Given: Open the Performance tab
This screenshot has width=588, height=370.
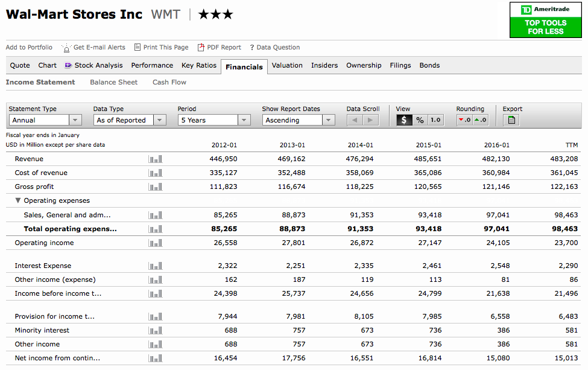Looking at the screenshot, I should pos(152,65).
